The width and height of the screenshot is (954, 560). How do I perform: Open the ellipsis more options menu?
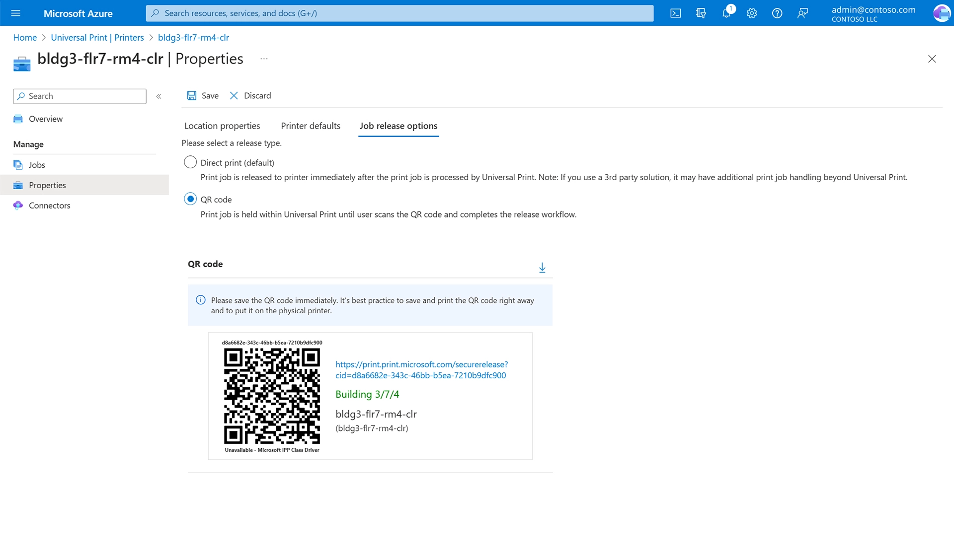pos(264,59)
